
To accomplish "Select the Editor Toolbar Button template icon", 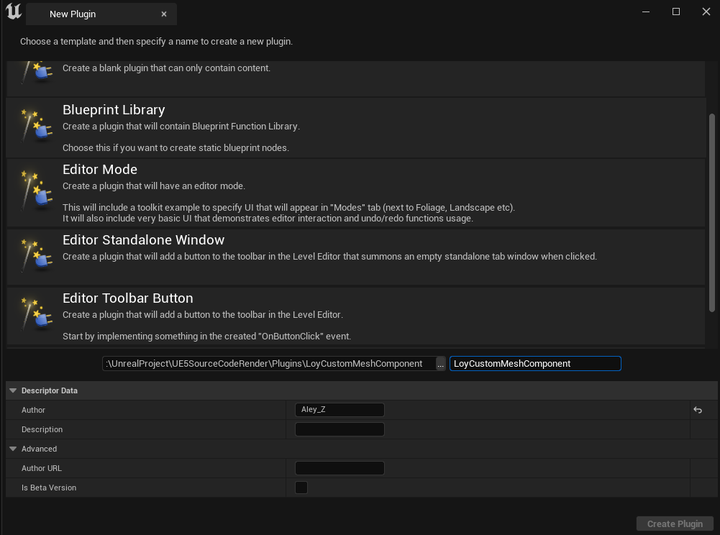I will (37, 313).
